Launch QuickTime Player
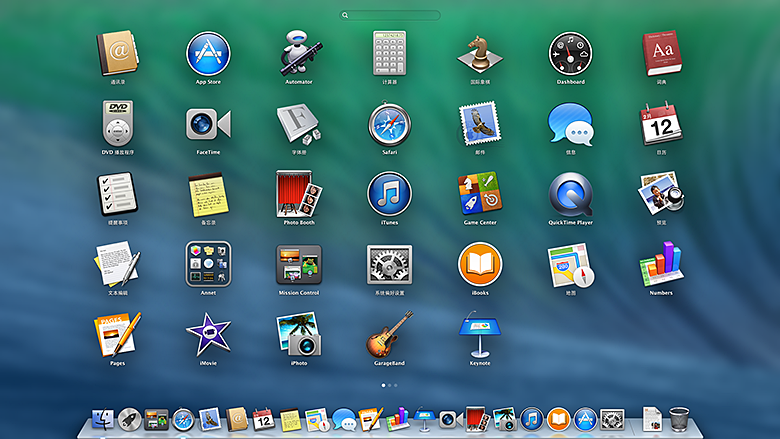The height and width of the screenshot is (439, 780). tap(571, 194)
